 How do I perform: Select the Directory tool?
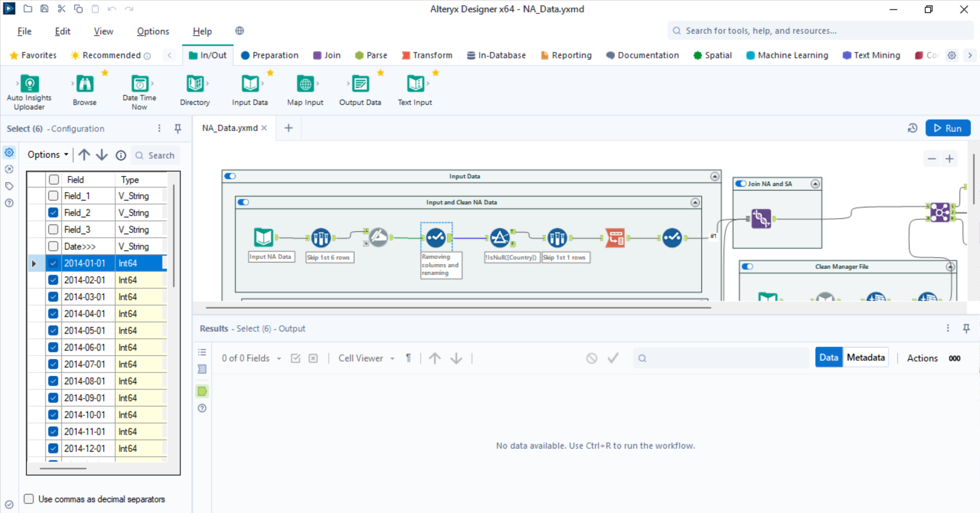pos(194,86)
